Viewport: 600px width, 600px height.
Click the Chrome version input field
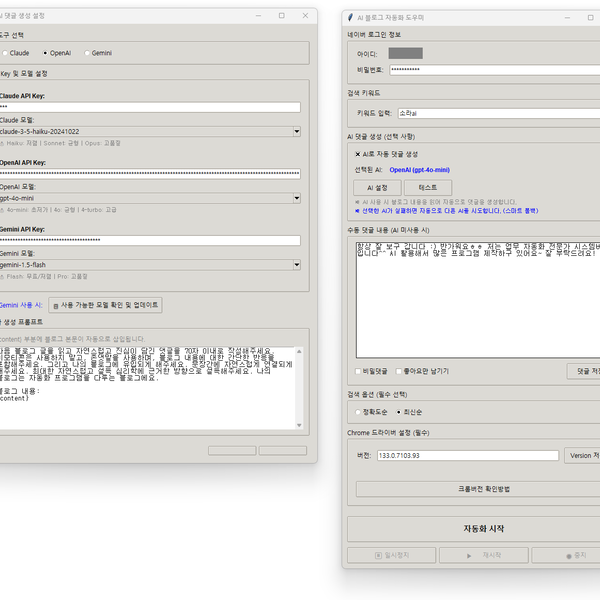(x=468, y=456)
